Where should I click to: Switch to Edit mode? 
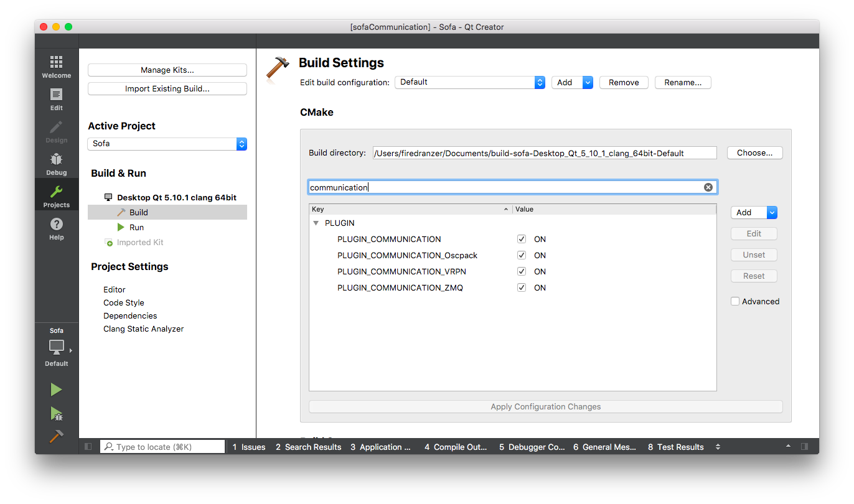[x=56, y=99]
